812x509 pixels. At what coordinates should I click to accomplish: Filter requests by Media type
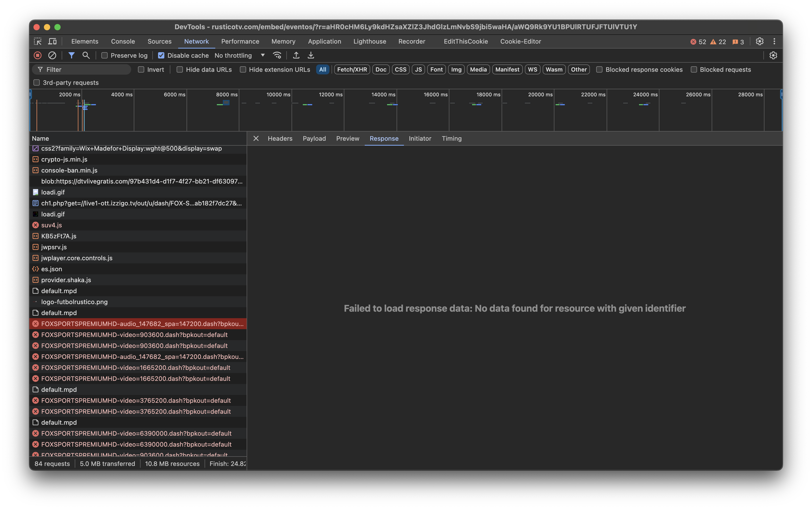point(478,70)
